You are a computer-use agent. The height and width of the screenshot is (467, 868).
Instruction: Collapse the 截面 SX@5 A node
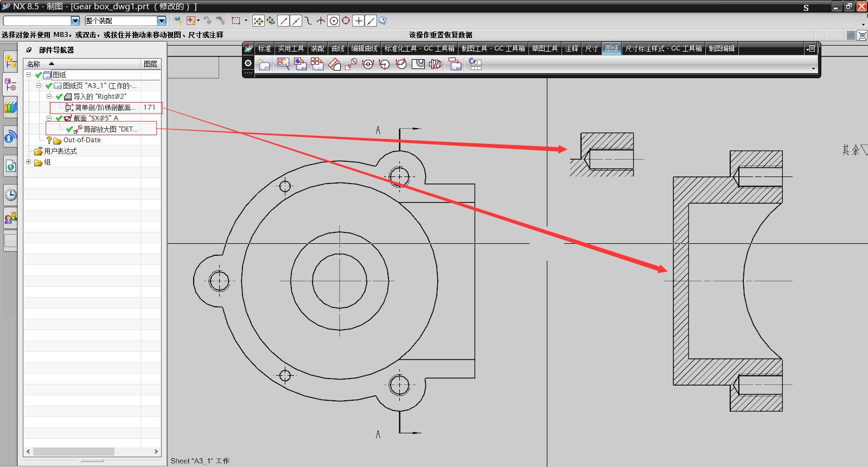pos(49,118)
